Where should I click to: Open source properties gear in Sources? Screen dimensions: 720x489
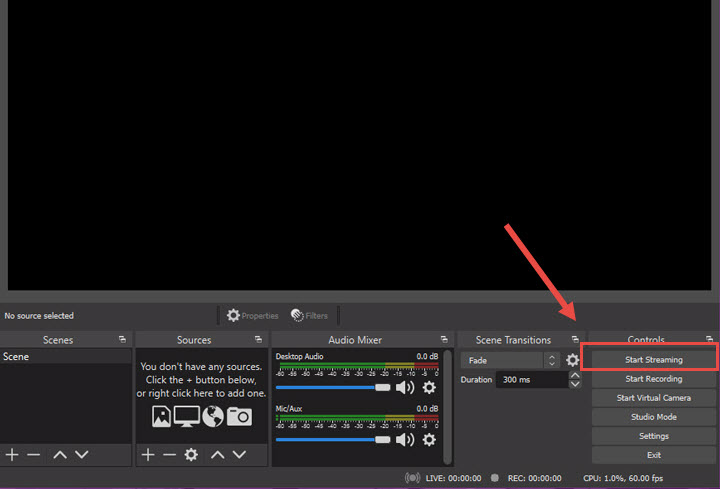coord(191,455)
